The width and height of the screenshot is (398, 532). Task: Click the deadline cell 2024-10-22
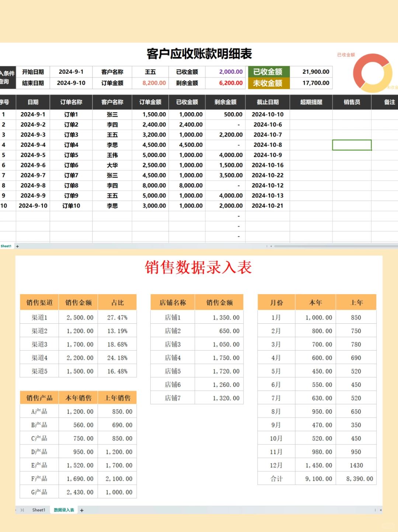tap(268, 175)
